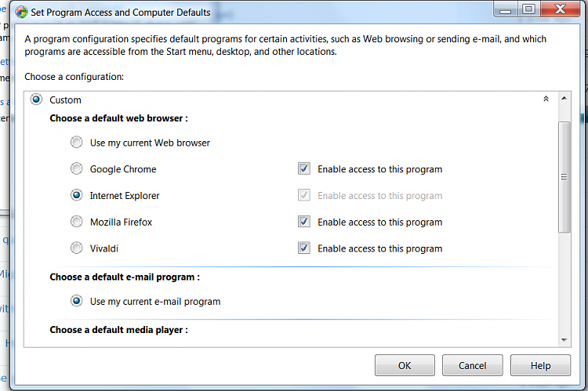Click the scrollbar down arrow
This screenshot has width=588, height=391.
[564, 340]
